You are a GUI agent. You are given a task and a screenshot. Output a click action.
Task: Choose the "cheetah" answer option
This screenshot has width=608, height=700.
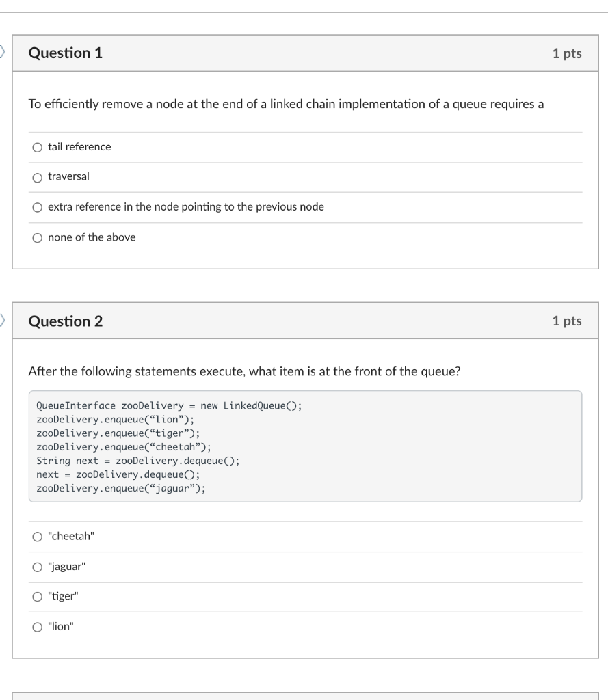[x=38, y=537]
